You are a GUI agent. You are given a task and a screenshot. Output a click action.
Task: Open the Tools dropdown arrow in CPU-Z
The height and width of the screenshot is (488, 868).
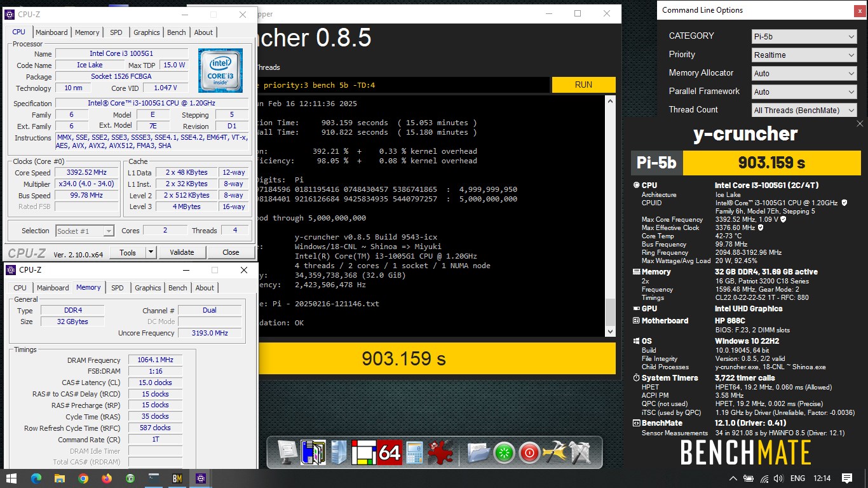click(151, 252)
